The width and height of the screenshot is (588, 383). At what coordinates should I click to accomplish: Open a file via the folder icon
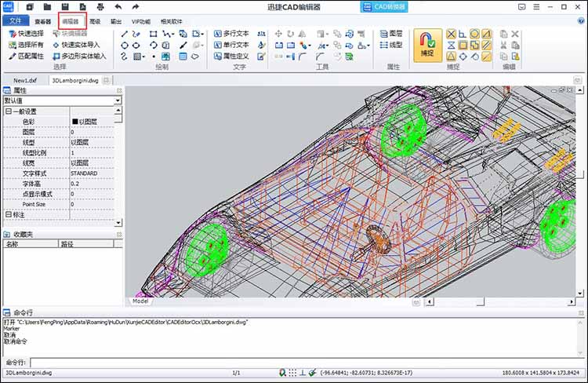pyautogui.click(x=47, y=6)
